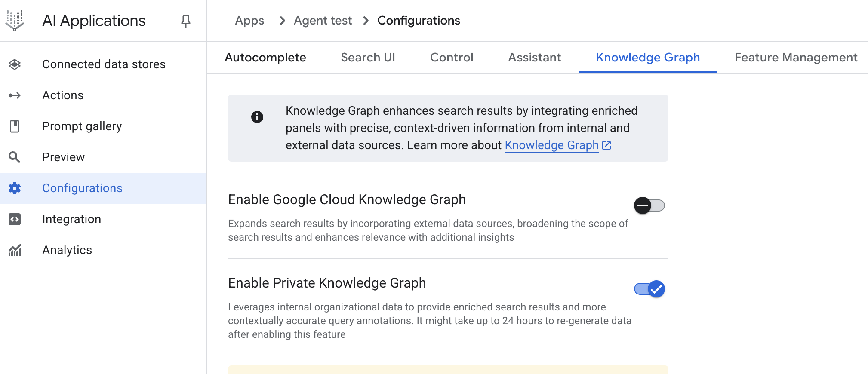Click the Analytics chart icon
Image resolution: width=868 pixels, height=374 pixels.
(15, 250)
